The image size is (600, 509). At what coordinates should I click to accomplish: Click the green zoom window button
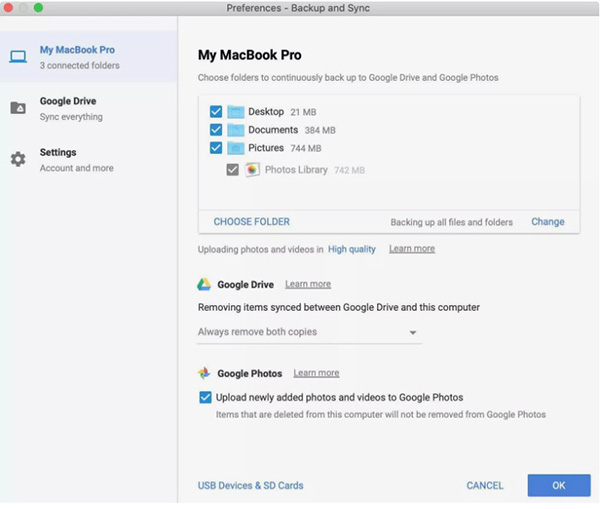pyautogui.click(x=38, y=8)
